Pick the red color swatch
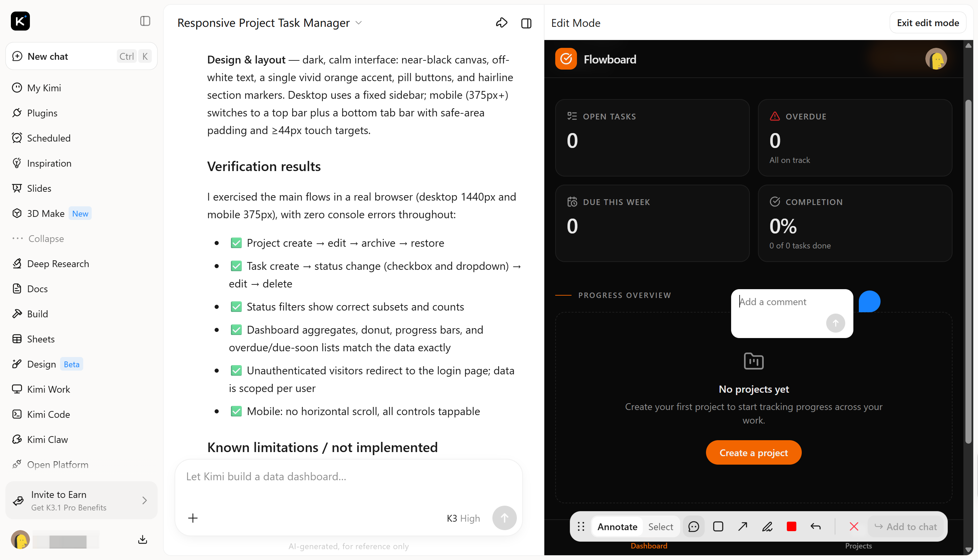 (792, 527)
